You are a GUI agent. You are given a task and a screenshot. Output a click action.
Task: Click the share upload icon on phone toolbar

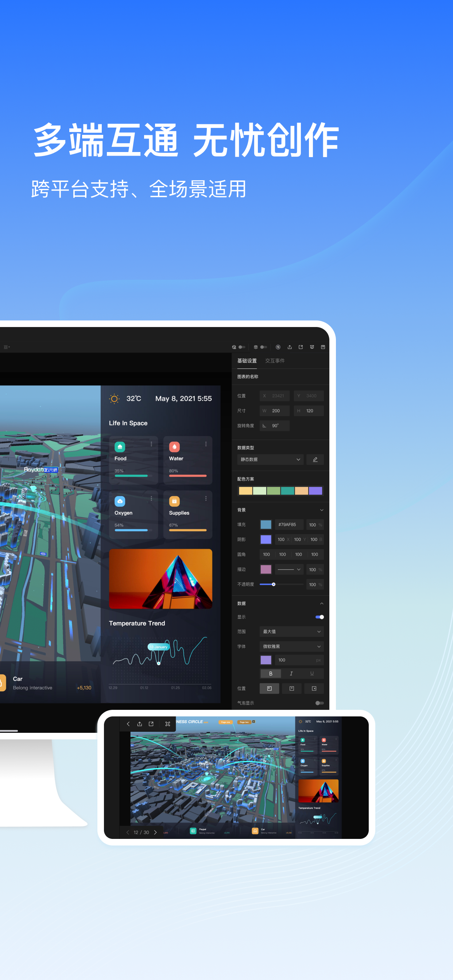(x=140, y=724)
